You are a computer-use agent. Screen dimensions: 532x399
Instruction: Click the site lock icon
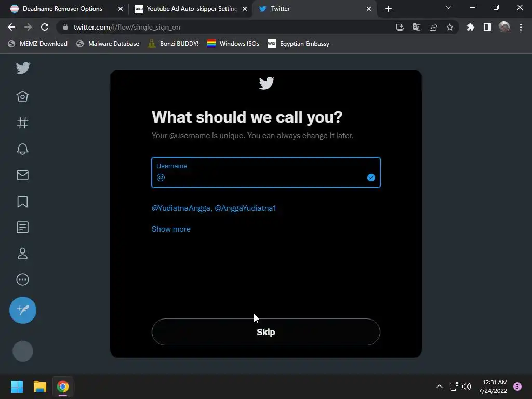coord(65,27)
